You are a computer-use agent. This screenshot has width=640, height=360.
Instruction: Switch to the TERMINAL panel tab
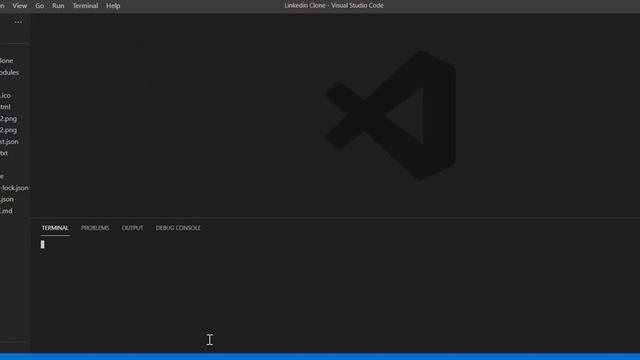(55, 228)
